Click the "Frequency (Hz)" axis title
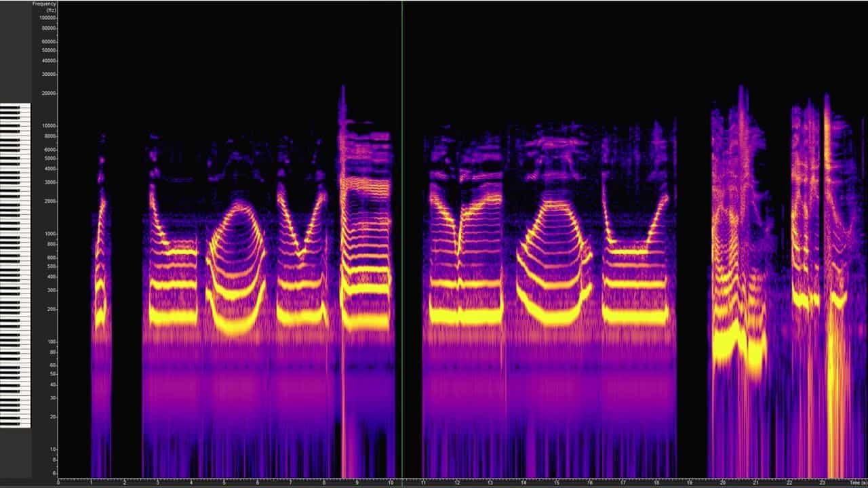This screenshot has width=868, height=488. 44,7
